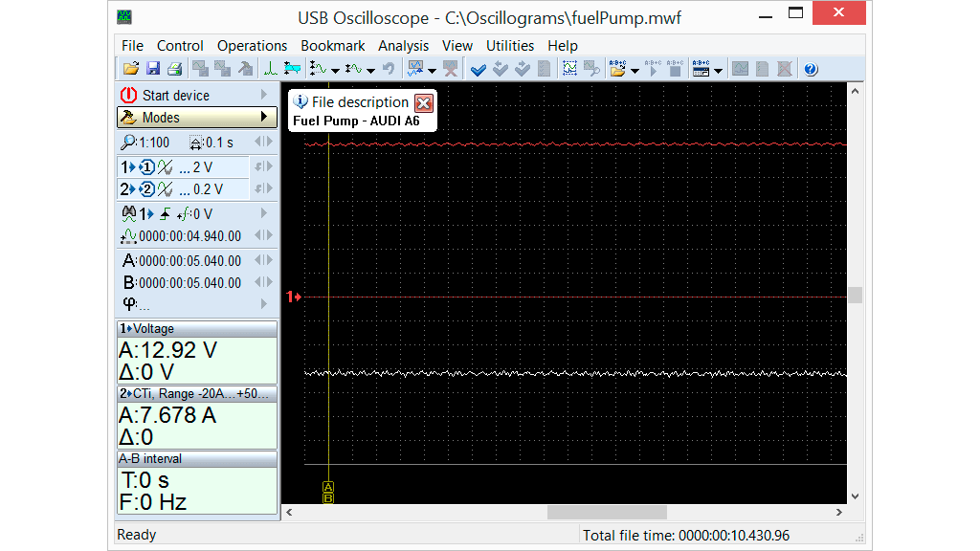The height and width of the screenshot is (551, 980).
Task: Click the blue waveform analysis toolbar icon
Action: click(415, 69)
